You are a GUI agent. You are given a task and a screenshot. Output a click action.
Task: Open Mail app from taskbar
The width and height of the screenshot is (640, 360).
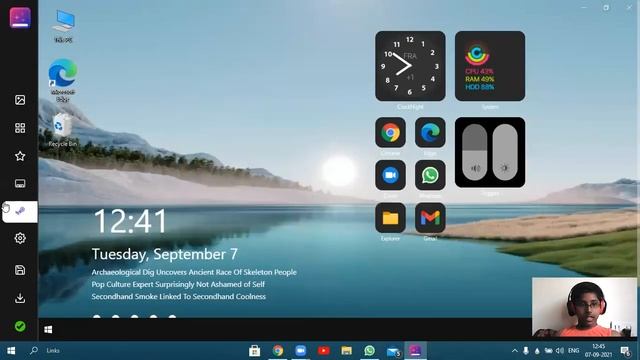(x=393, y=351)
